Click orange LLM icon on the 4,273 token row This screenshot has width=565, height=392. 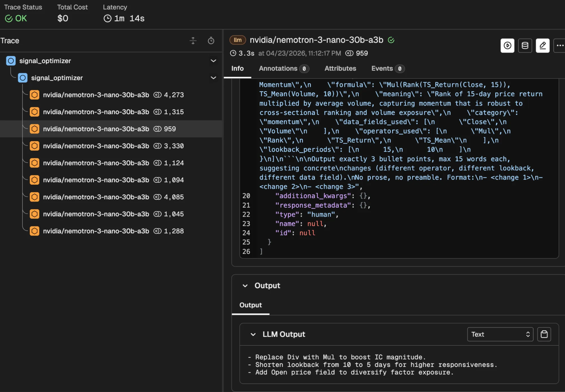click(34, 95)
